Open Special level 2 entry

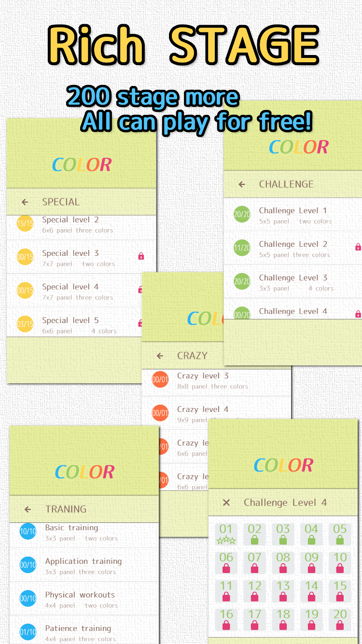pyautogui.click(x=81, y=225)
